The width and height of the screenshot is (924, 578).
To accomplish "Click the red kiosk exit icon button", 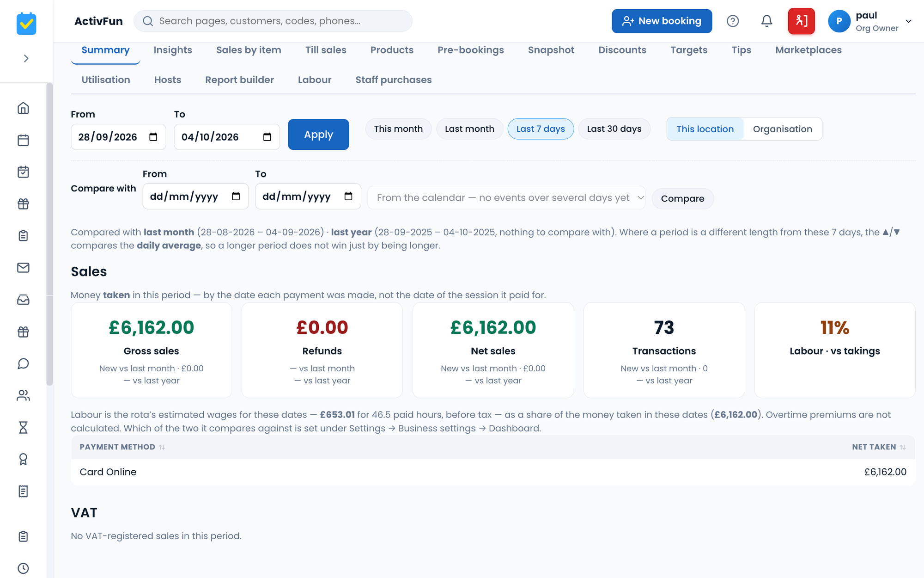I will coord(801,21).
